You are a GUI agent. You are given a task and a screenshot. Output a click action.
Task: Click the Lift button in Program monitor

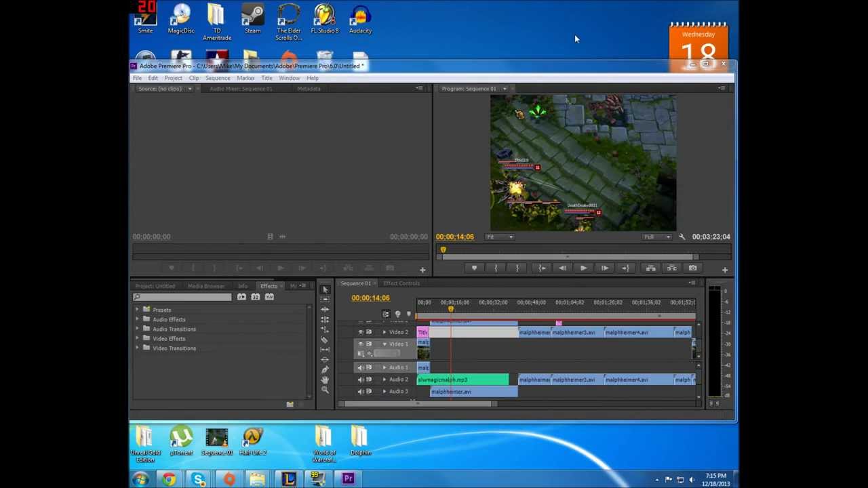650,268
